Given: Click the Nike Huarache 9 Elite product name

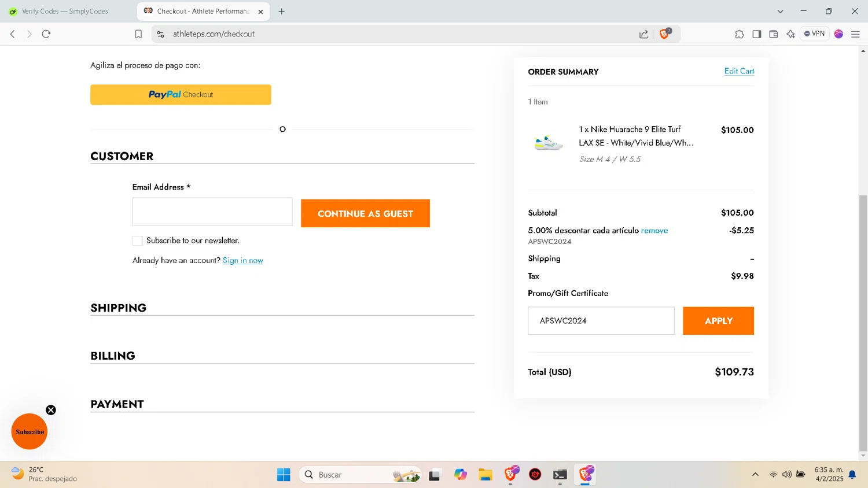Looking at the screenshot, I should (x=635, y=136).
